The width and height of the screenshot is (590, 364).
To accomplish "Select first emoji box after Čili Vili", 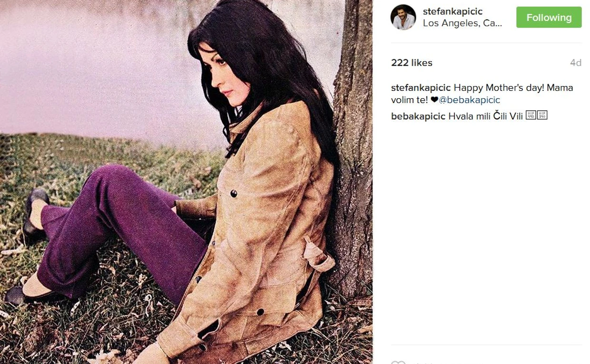I will click(531, 115).
